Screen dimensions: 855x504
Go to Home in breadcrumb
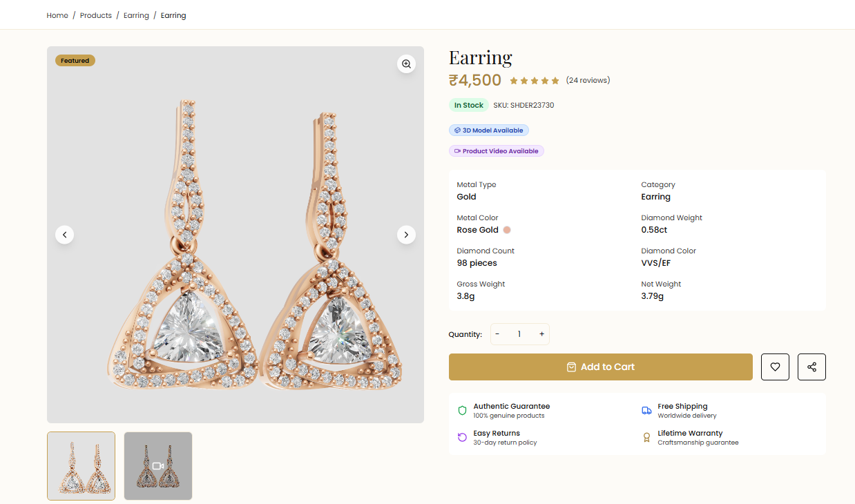pyautogui.click(x=57, y=15)
